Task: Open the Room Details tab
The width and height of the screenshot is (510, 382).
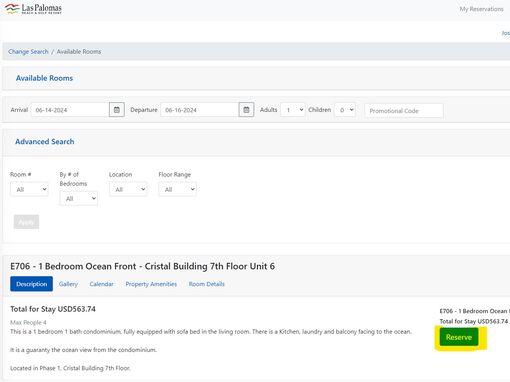Action: click(207, 284)
